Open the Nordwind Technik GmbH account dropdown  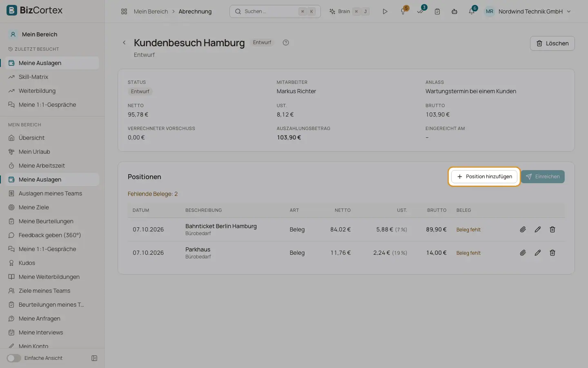[x=528, y=11]
